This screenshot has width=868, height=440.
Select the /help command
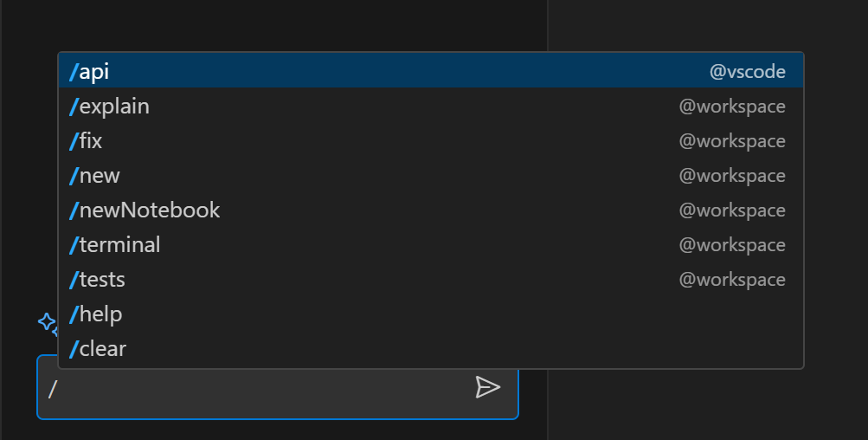point(431,314)
